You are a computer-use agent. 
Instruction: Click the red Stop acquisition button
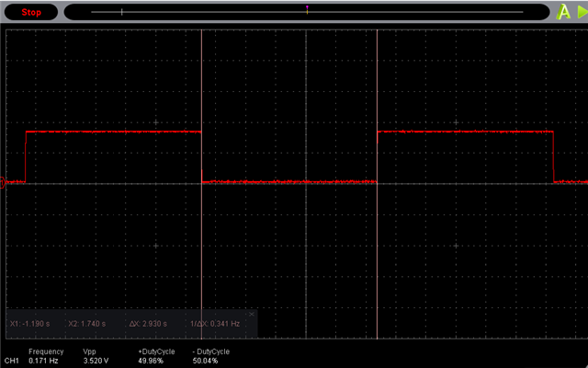[x=31, y=12]
